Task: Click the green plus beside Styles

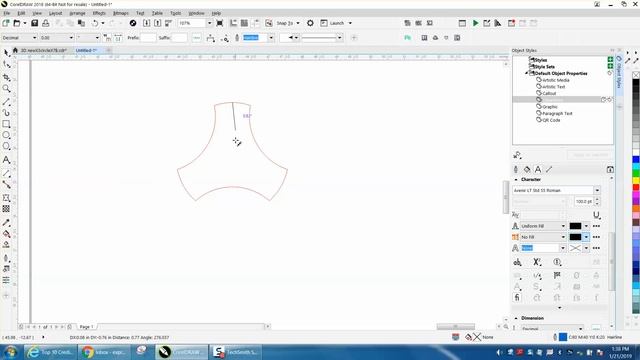Action: point(610,60)
